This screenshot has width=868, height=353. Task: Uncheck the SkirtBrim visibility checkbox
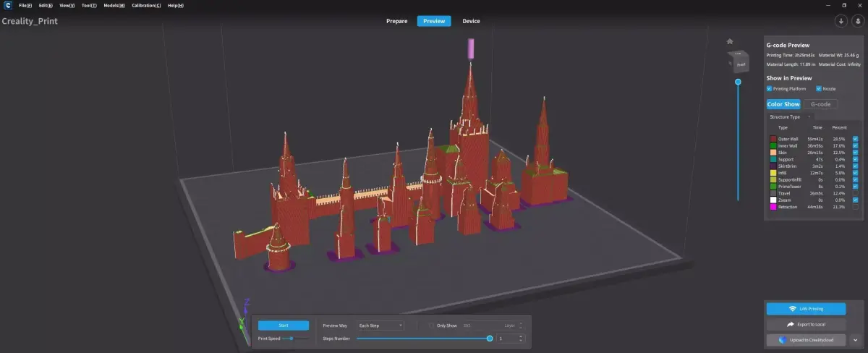coord(855,166)
